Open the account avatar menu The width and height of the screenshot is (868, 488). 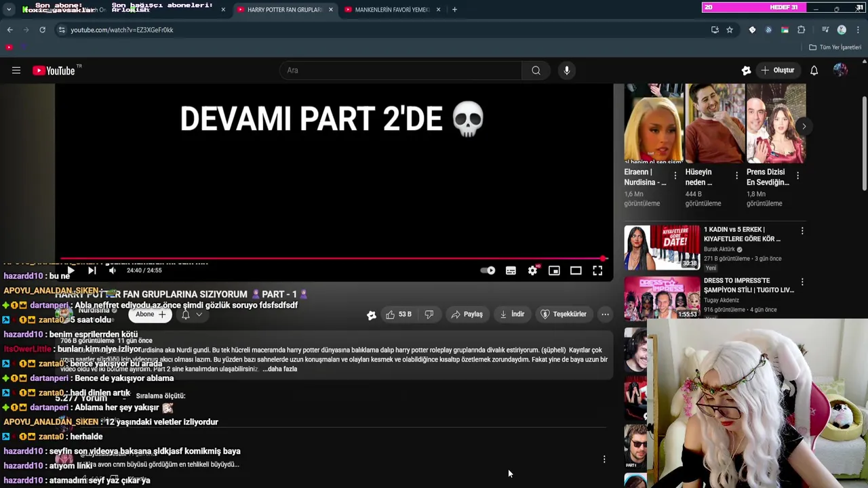[840, 70]
